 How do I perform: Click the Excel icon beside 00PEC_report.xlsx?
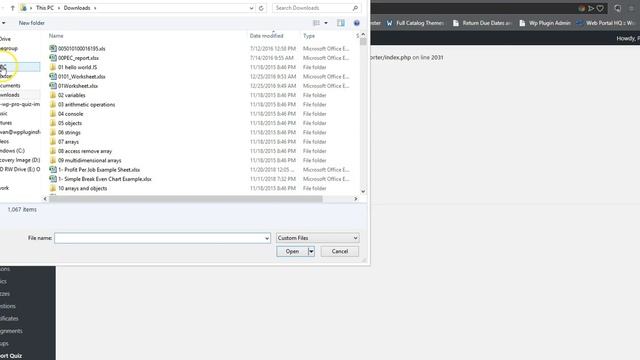[53, 58]
